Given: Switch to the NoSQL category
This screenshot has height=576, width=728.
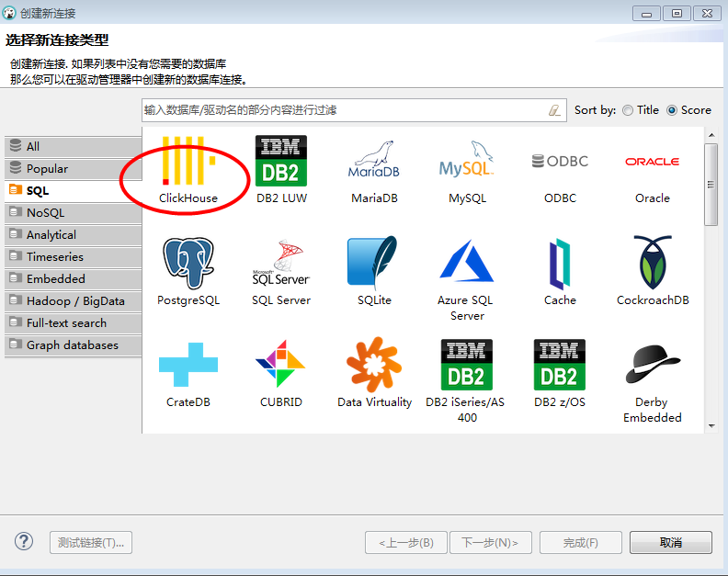Looking at the screenshot, I should (x=73, y=212).
